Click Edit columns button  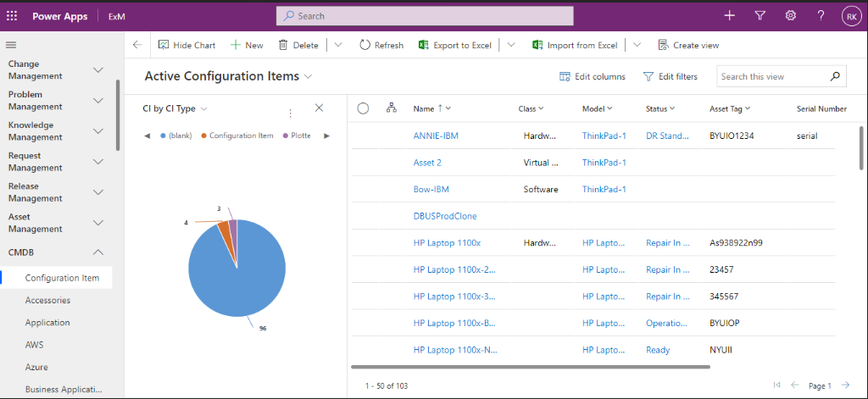(x=593, y=77)
